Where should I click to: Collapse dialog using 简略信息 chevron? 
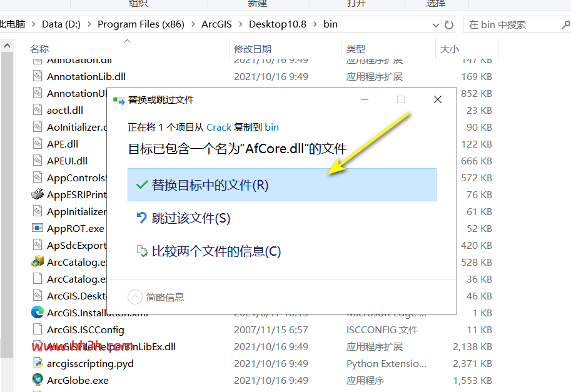coord(134,297)
